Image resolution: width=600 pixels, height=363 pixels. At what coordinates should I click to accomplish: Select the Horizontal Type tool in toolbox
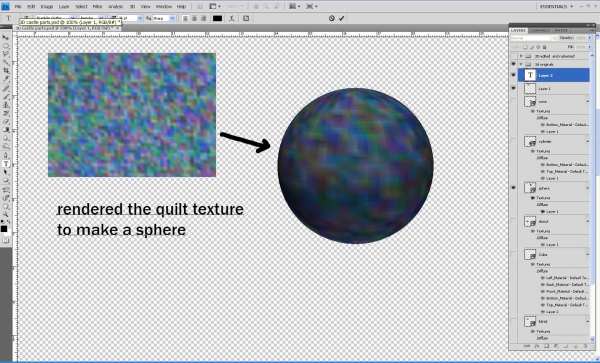pyautogui.click(x=6, y=164)
